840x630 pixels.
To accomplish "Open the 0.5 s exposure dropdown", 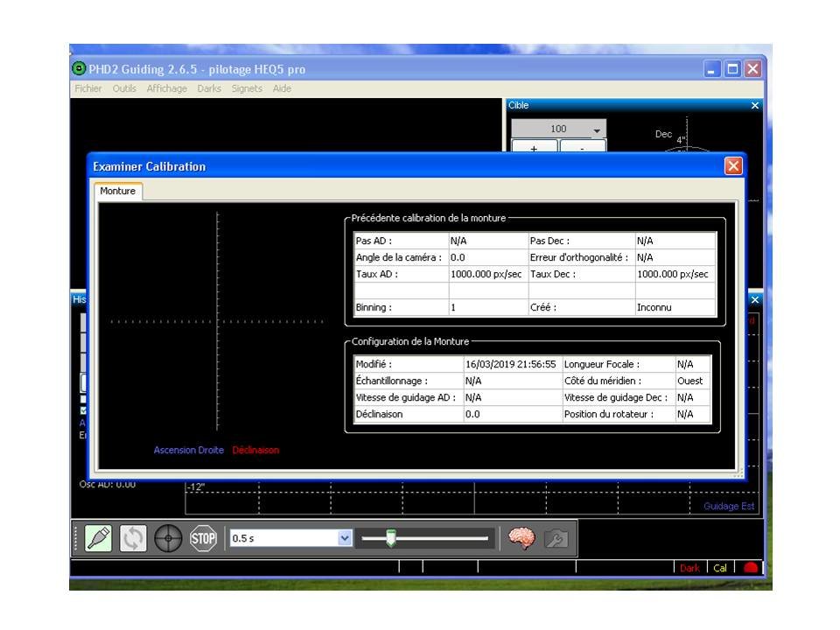I will (345, 538).
